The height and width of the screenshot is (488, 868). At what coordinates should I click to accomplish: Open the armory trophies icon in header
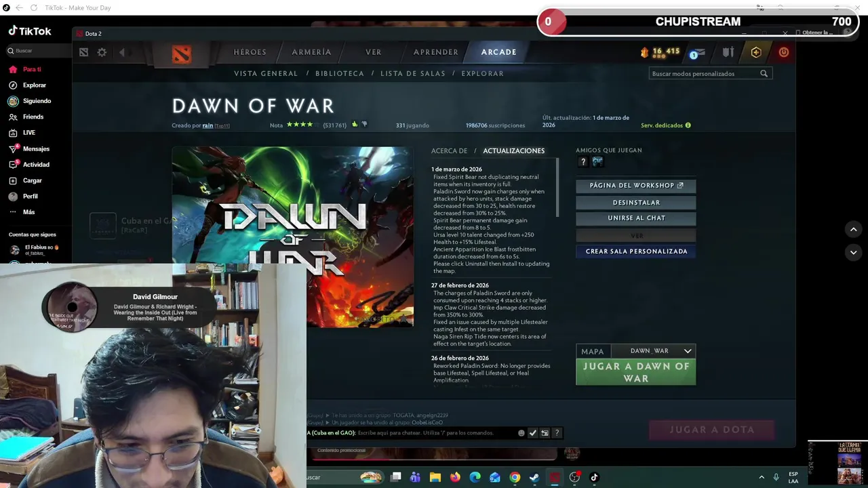point(728,52)
